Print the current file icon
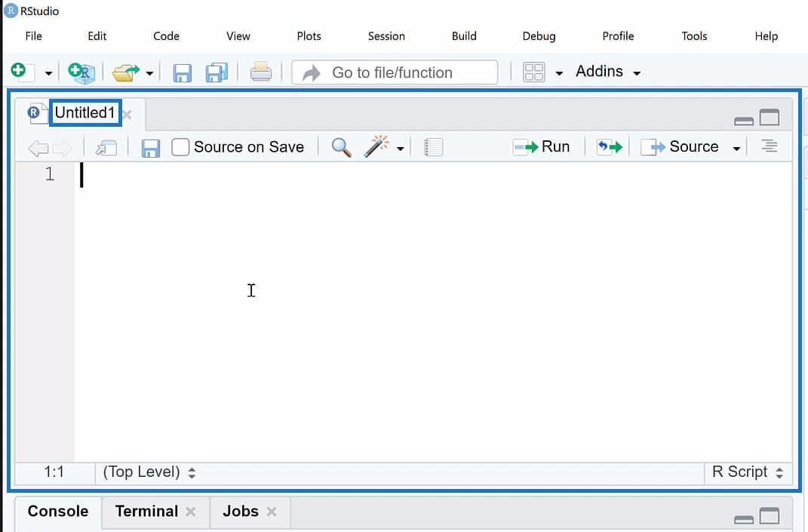The width and height of the screenshot is (808, 532). [x=261, y=72]
